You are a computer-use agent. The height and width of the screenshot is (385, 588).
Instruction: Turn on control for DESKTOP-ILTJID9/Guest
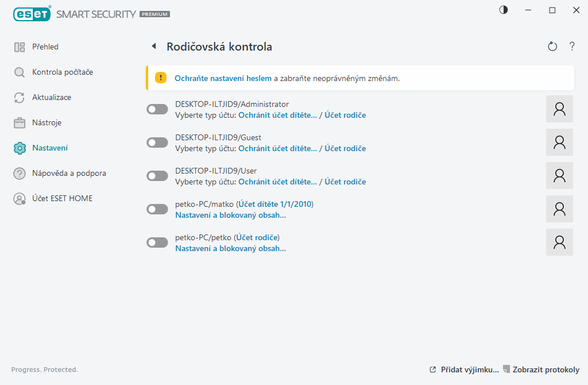(x=157, y=142)
